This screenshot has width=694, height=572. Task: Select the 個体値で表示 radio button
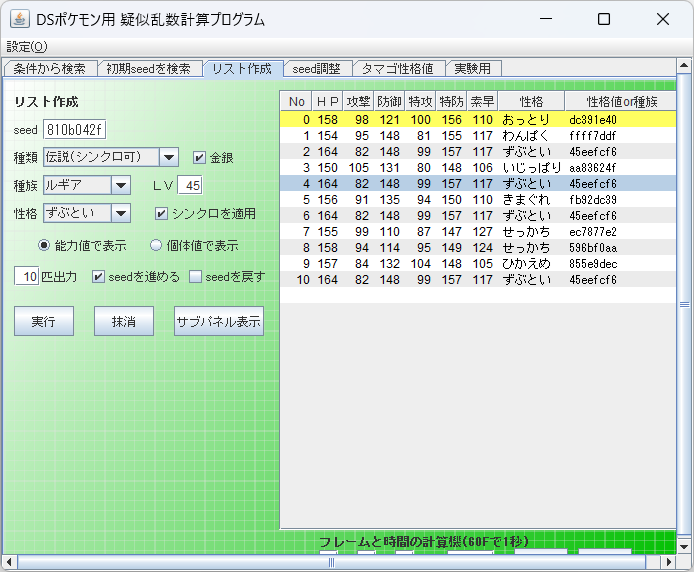coord(156,245)
